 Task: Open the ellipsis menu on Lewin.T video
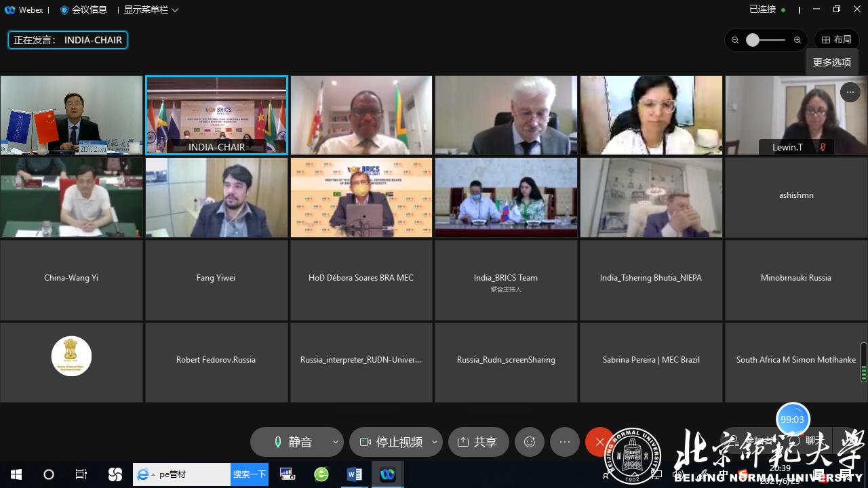click(850, 92)
